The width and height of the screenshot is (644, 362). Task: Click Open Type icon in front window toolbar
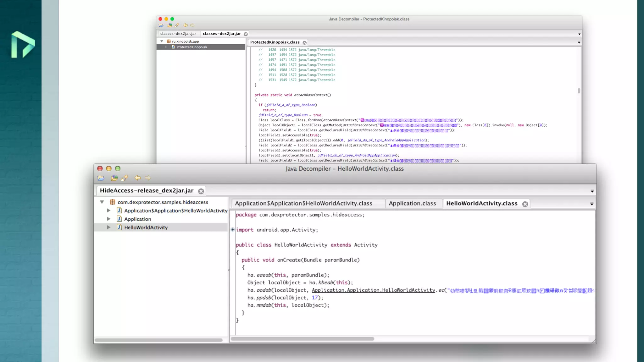tap(114, 178)
